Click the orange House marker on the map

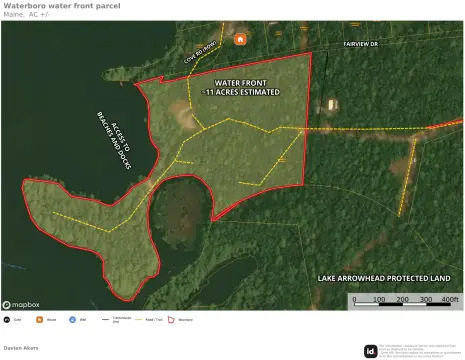point(240,39)
